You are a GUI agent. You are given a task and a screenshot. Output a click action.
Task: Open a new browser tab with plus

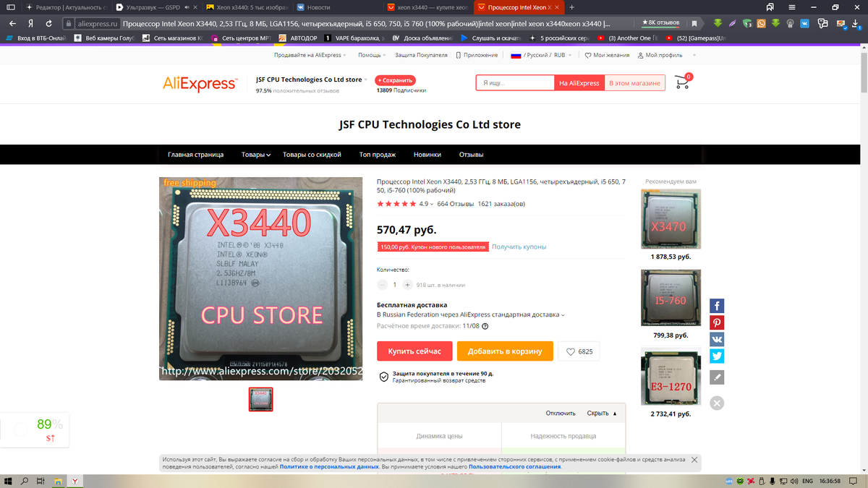pos(572,7)
